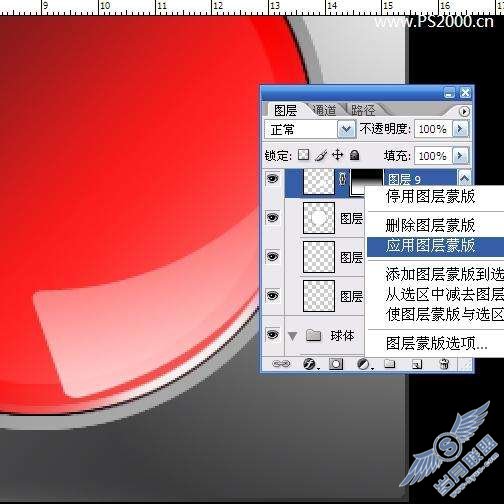
Task: Delete layer with trash icon
Action: click(444, 364)
